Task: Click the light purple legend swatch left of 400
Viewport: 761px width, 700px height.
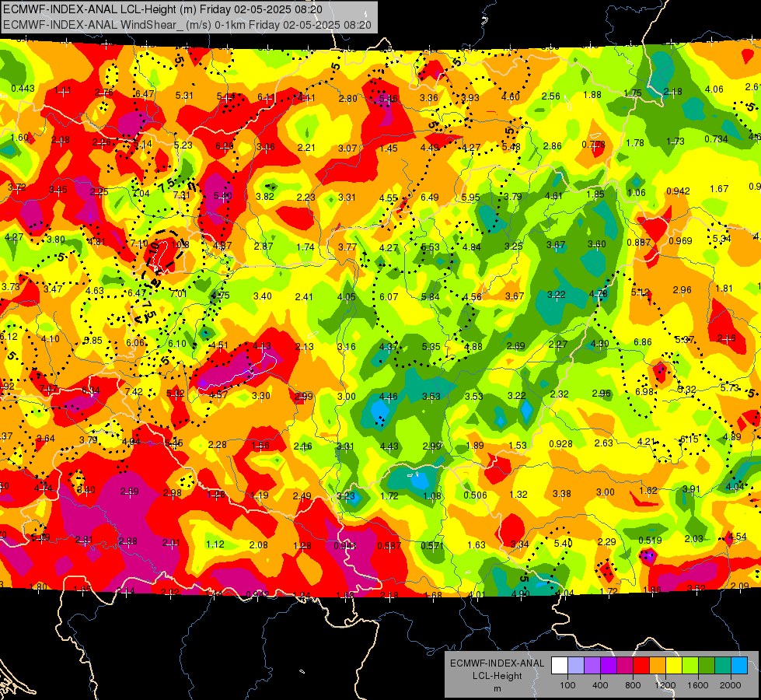Action: point(592,666)
